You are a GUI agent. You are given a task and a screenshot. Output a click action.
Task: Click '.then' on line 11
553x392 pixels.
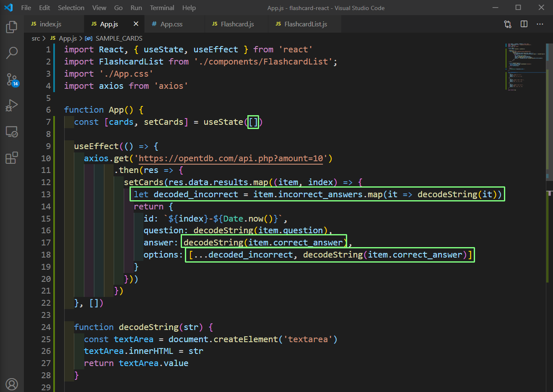(x=126, y=170)
